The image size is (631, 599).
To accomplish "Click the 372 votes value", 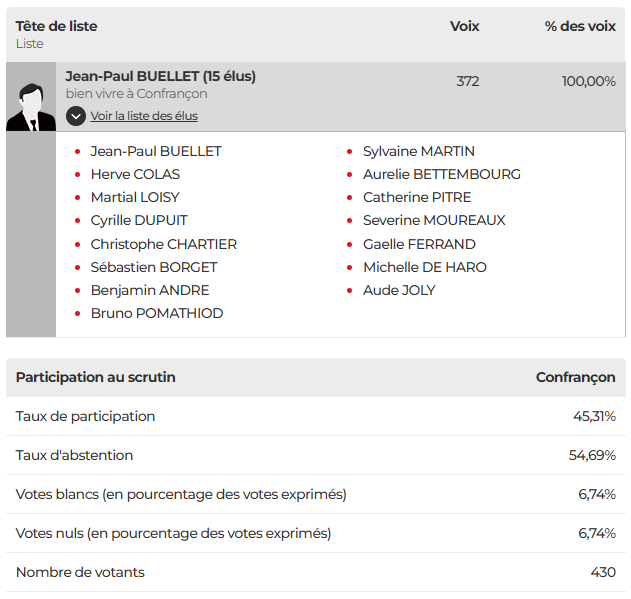I will 467,81.
